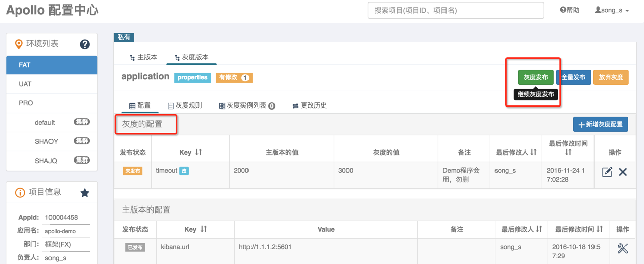Sort main version table by Key arrows
Viewport: 644px width, 264px height.
[204, 229]
